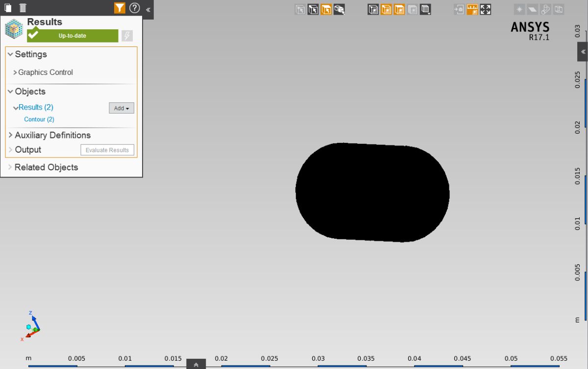Click the Up-to-date status bar

(x=73, y=36)
